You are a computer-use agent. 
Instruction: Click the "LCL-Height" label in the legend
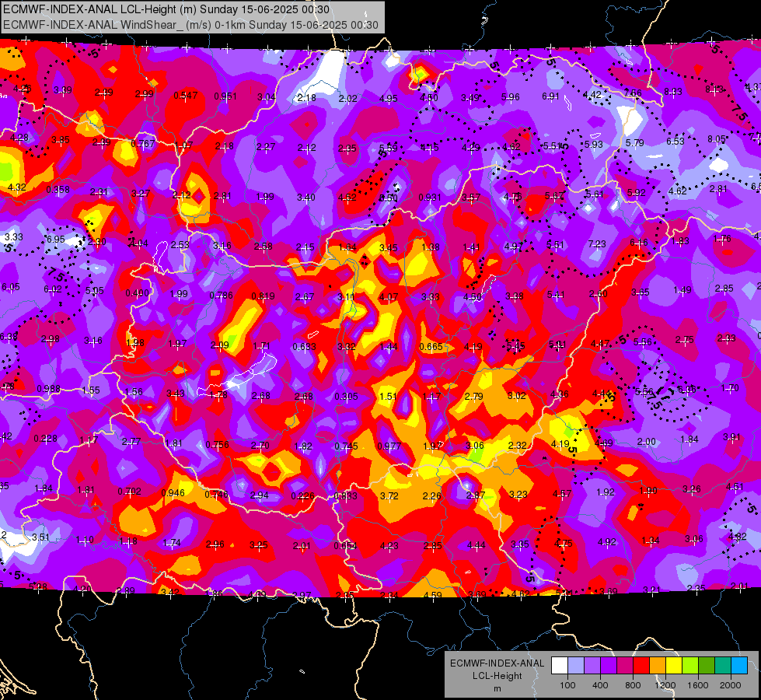tap(497, 676)
